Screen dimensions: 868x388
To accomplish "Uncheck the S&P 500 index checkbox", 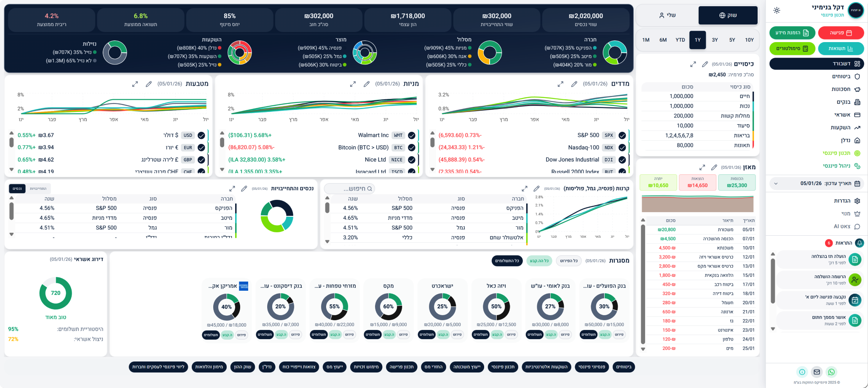I will pos(622,136).
